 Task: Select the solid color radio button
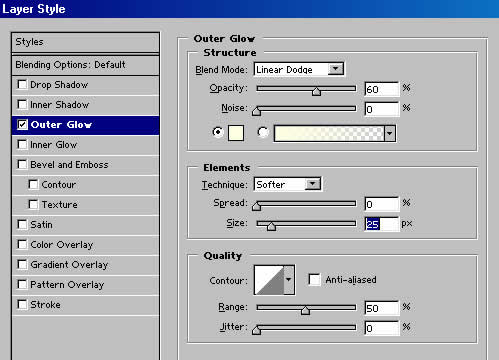[x=218, y=132]
